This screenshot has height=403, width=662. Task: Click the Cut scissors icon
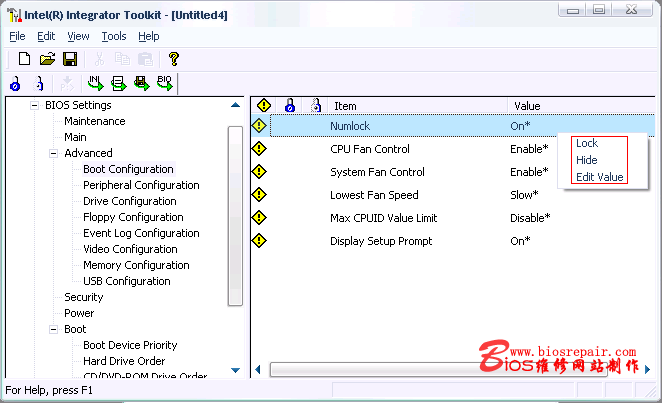click(99, 59)
